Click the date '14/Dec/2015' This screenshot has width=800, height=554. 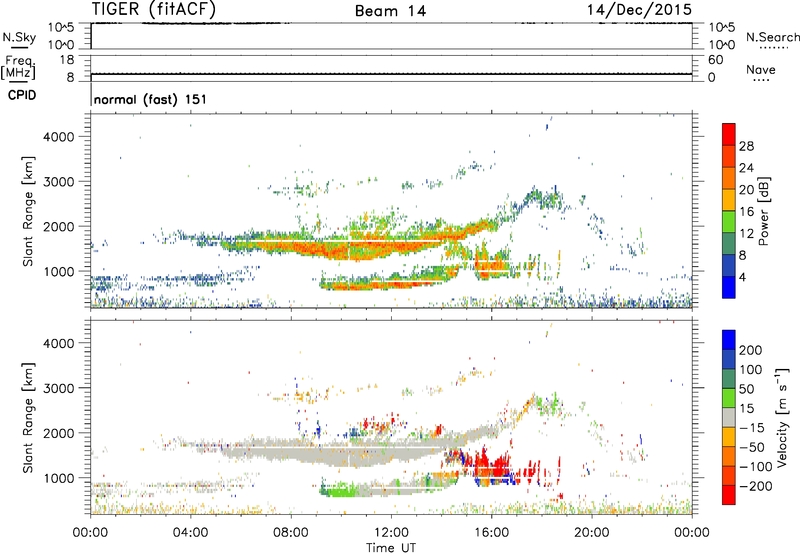639,9
